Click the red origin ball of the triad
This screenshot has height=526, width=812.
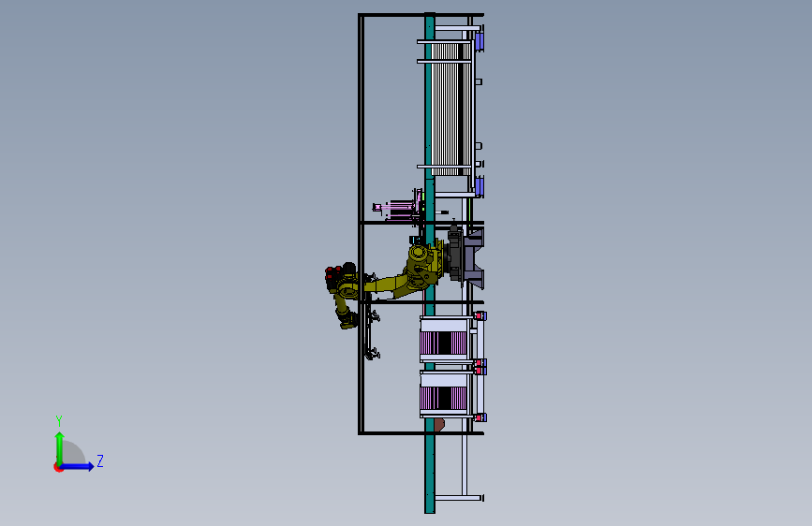58,467
